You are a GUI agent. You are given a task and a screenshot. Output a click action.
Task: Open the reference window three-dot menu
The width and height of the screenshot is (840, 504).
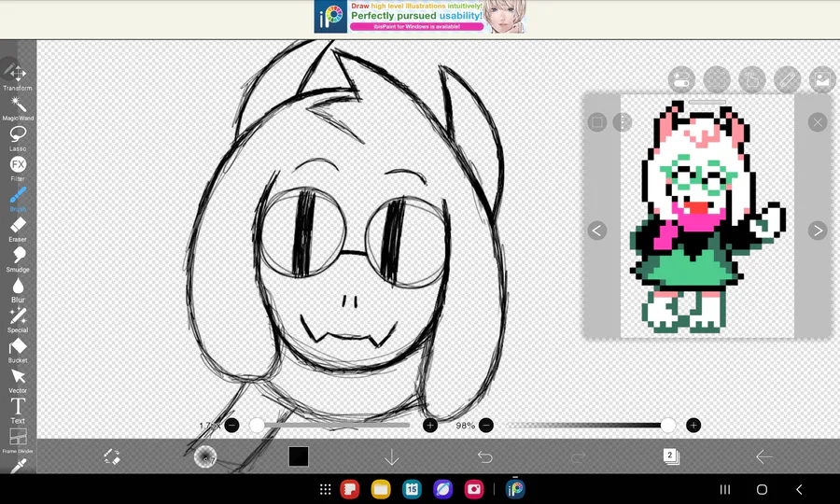coord(623,122)
